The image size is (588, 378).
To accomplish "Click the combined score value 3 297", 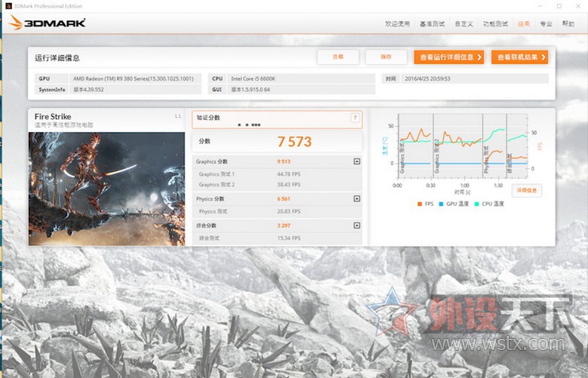I will click(x=283, y=226).
